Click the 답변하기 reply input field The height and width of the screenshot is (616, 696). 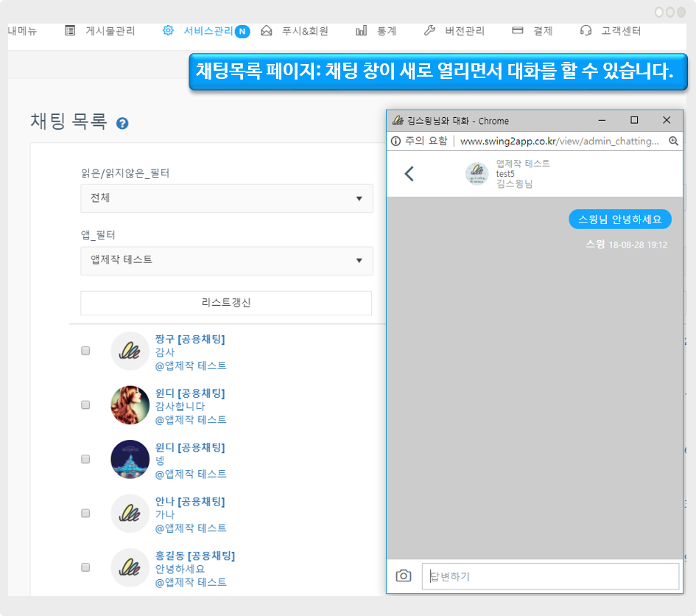(549, 576)
